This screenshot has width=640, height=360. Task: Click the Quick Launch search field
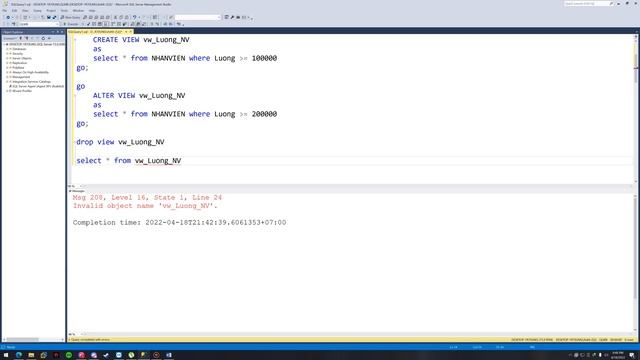coord(589,4)
